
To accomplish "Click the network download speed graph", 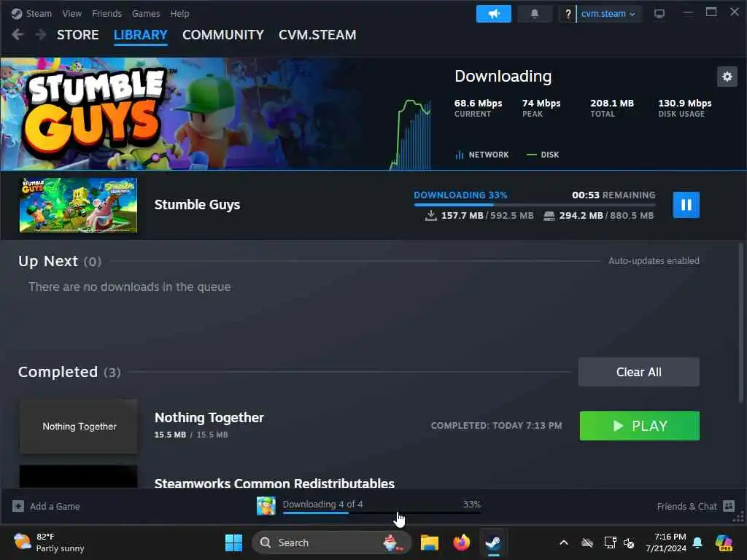I will tap(411, 134).
